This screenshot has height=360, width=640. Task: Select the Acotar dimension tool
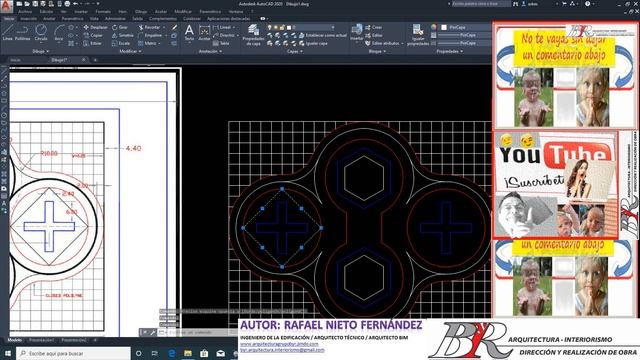point(204,32)
